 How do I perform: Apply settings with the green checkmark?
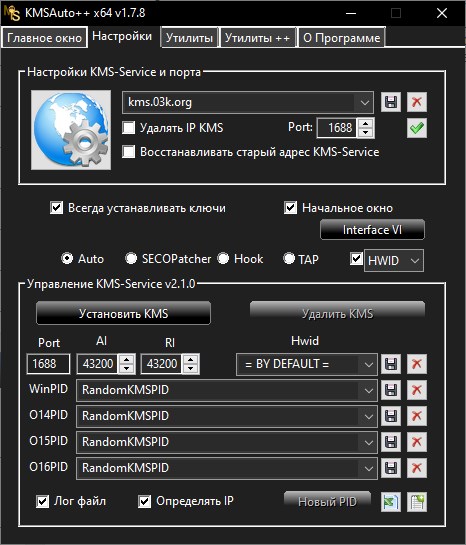(417, 128)
